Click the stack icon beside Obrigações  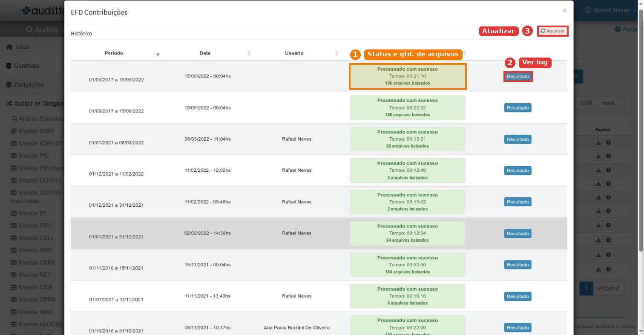(9, 84)
